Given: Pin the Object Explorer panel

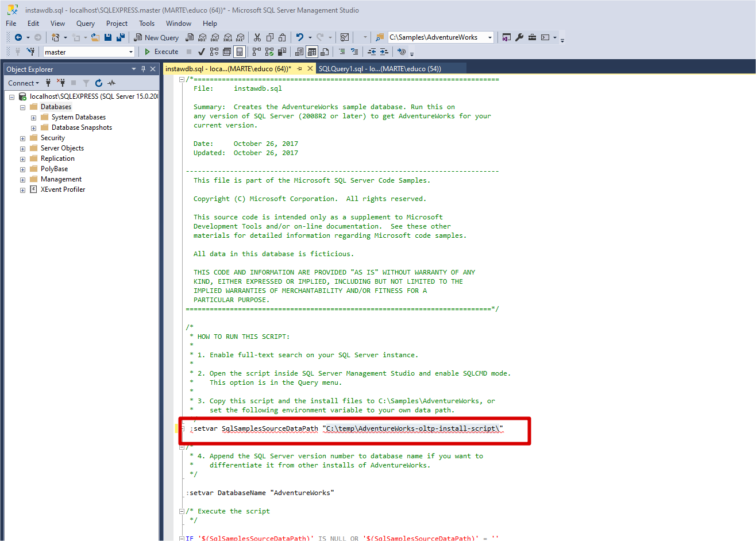Looking at the screenshot, I should click(144, 69).
